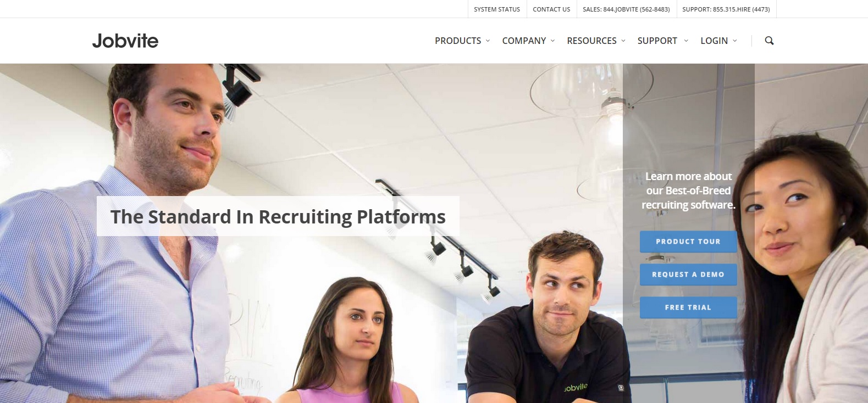Open the Contact Us link
Viewport: 868px width, 403px height.
[551, 9]
